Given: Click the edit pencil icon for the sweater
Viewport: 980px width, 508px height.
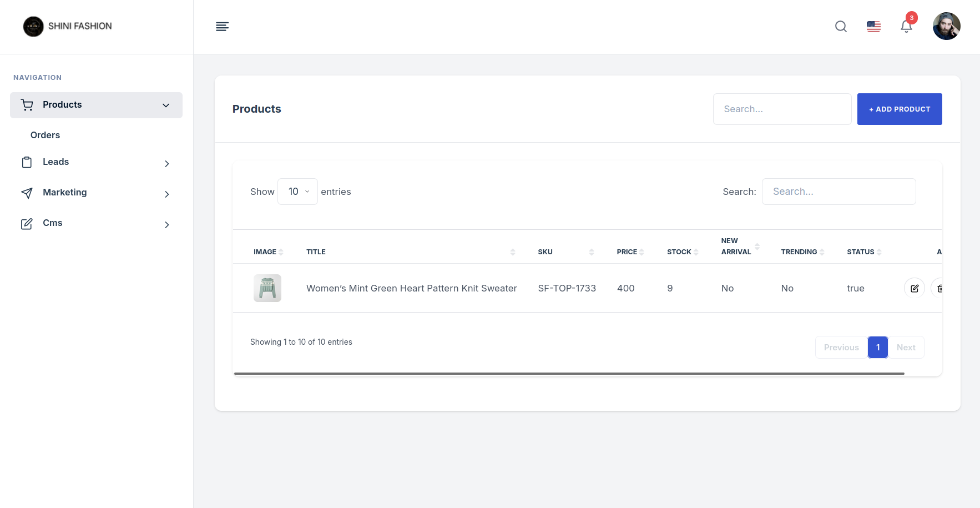Looking at the screenshot, I should tap(914, 288).
